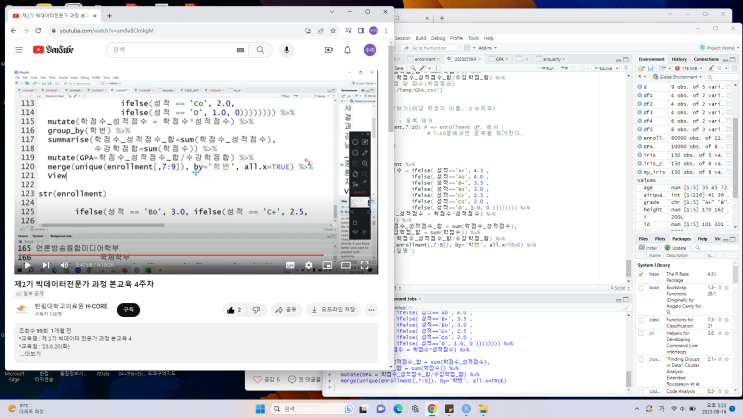Click the Chrome address bar URL

coord(107,30)
